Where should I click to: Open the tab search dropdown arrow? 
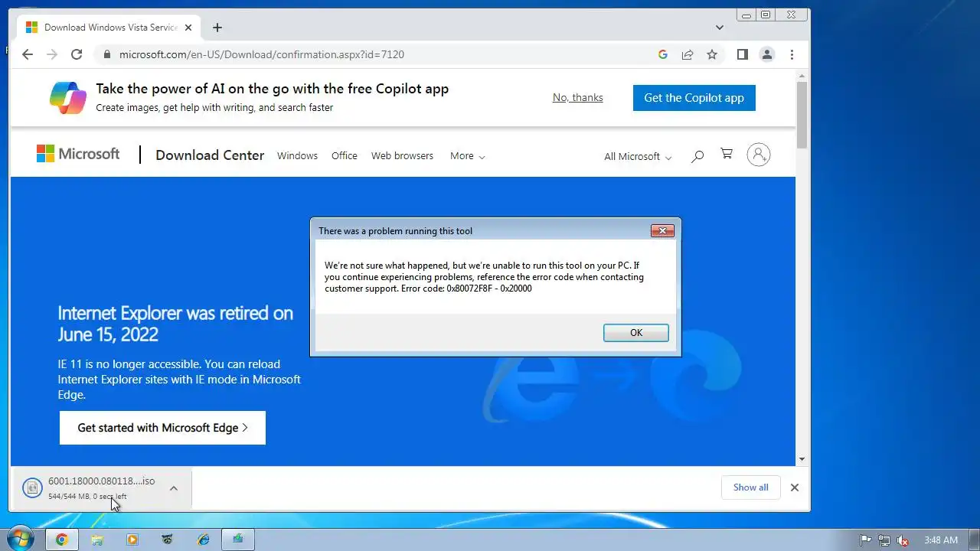coord(720,28)
